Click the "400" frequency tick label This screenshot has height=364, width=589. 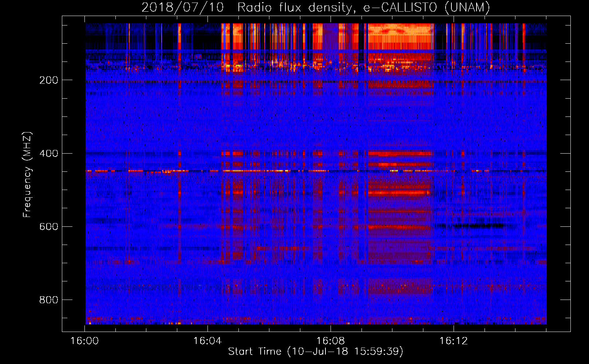[x=49, y=153]
